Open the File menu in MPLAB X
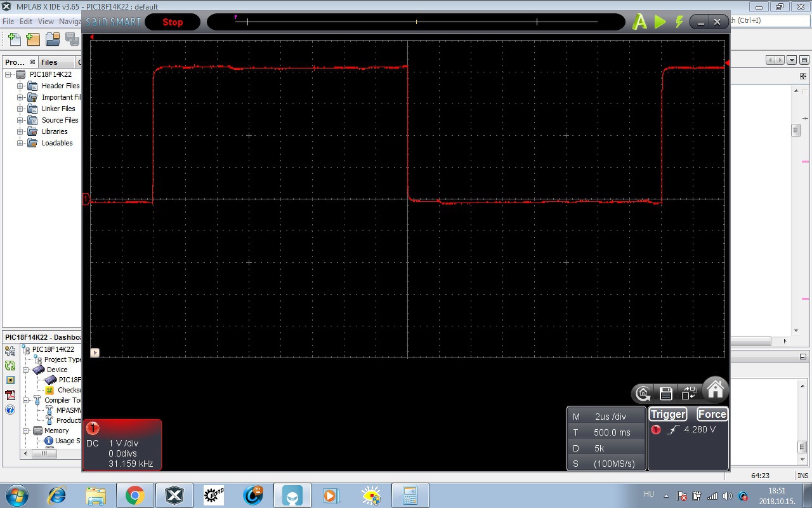This screenshot has height=508, width=812. [x=8, y=22]
